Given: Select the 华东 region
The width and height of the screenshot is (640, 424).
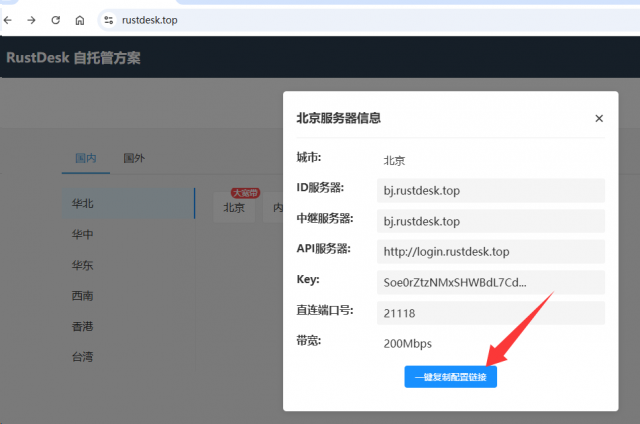Looking at the screenshot, I should tap(129, 265).
